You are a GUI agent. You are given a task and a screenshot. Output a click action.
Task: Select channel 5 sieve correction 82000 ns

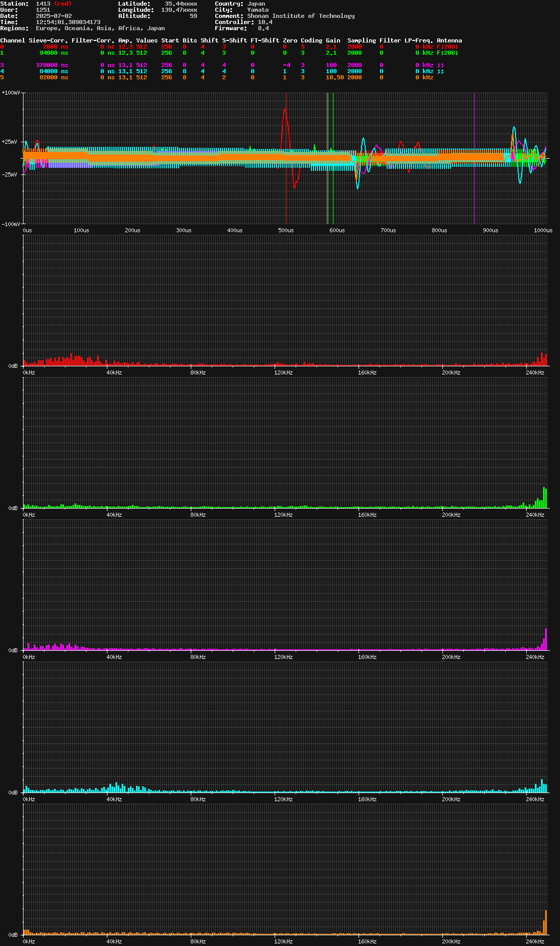pos(54,77)
